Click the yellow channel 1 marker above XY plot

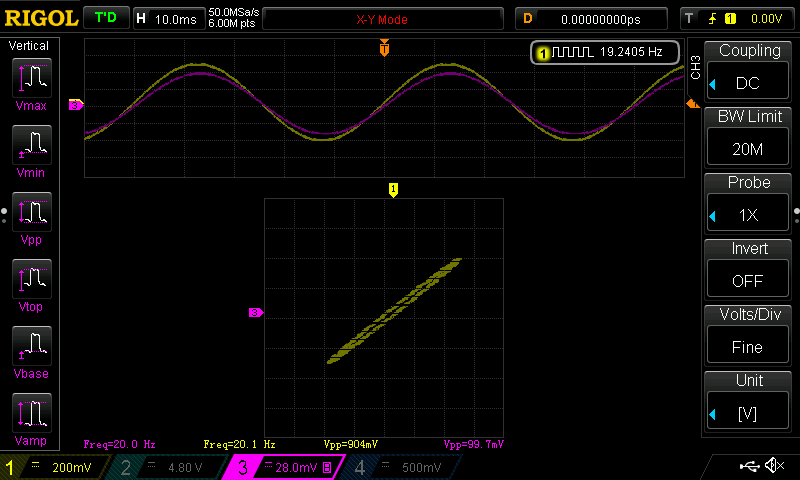point(393,190)
